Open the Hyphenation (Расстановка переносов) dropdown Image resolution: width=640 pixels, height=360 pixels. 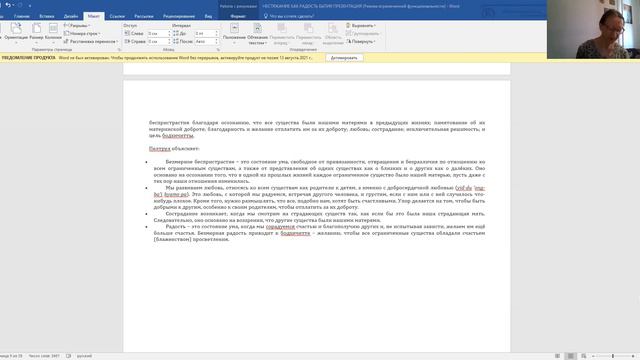[91, 41]
